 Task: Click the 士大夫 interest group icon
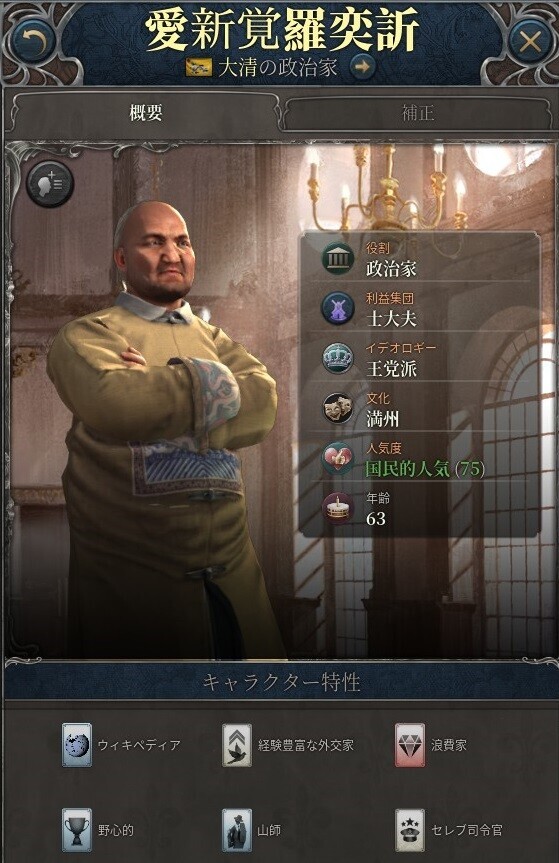(x=337, y=308)
